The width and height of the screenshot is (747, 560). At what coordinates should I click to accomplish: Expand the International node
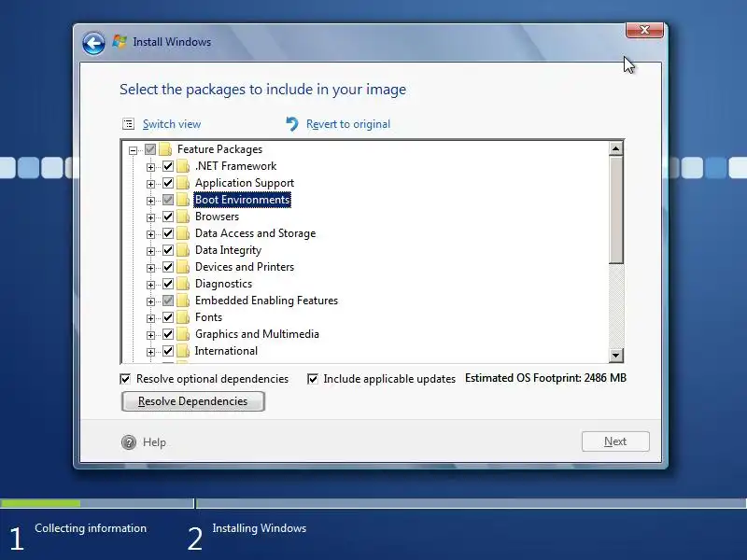click(150, 352)
